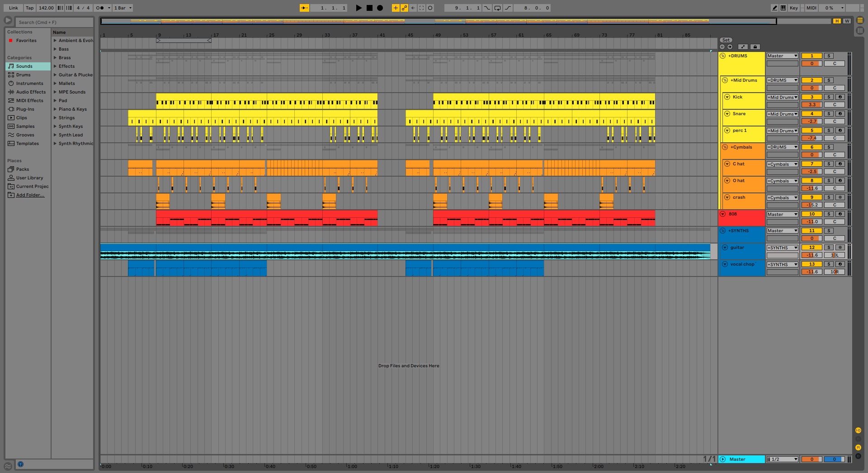The height and width of the screenshot is (473, 868).
Task: Toggle the Punch-Out switch icon
Action: click(x=508, y=8)
